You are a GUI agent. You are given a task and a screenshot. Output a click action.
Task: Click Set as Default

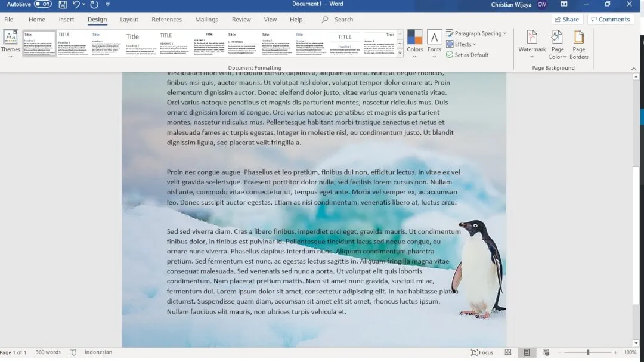tap(467, 55)
